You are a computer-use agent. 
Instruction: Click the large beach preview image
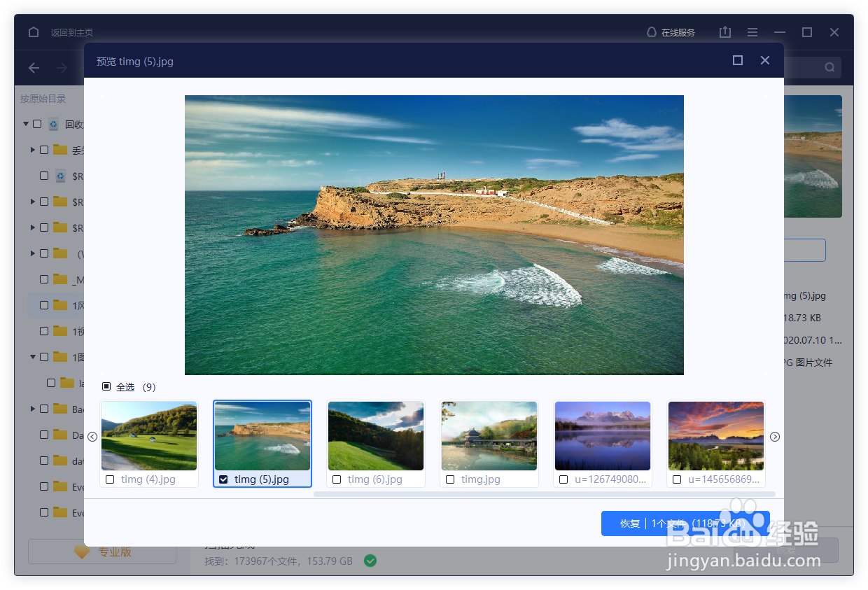pyautogui.click(x=434, y=235)
